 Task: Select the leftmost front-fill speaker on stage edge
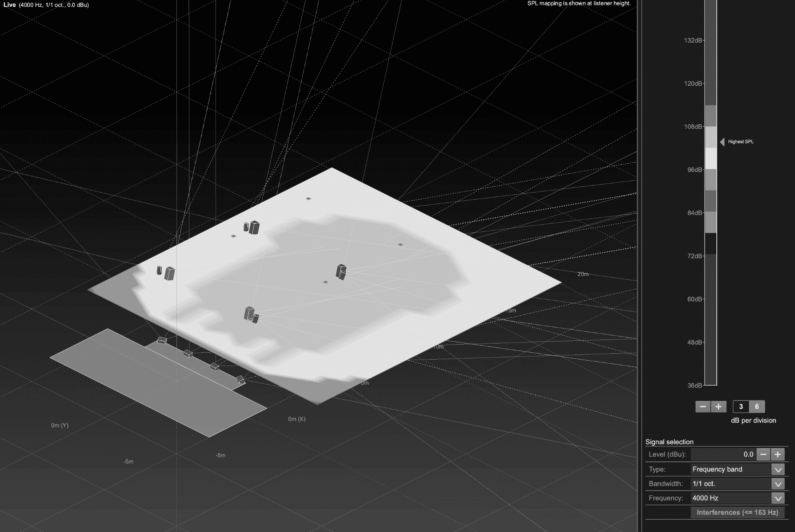coord(162,340)
